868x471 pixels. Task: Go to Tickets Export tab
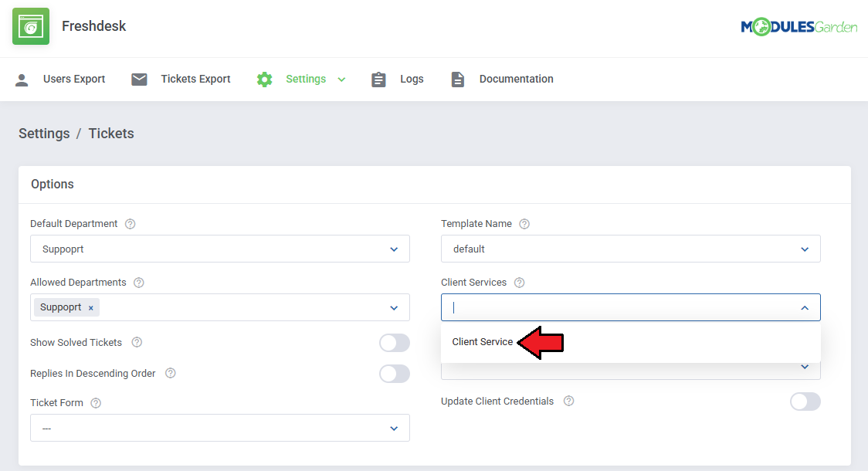(181, 80)
